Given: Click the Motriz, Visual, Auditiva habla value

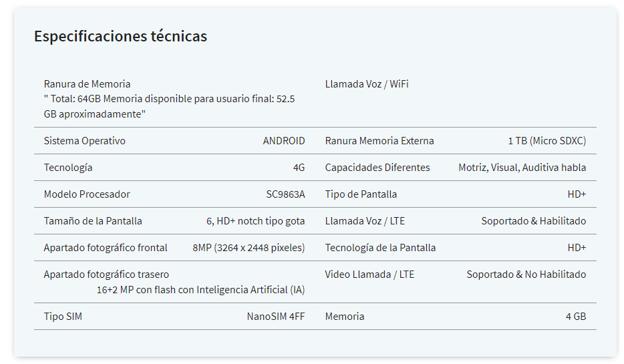Looking at the screenshot, I should pos(522,168).
